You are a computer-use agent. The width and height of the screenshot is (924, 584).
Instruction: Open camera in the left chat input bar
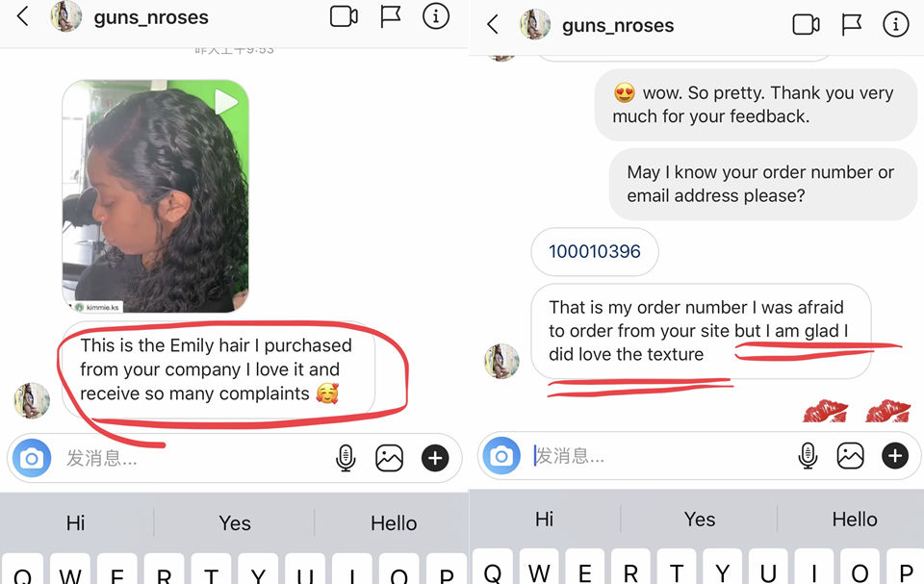tap(32, 458)
